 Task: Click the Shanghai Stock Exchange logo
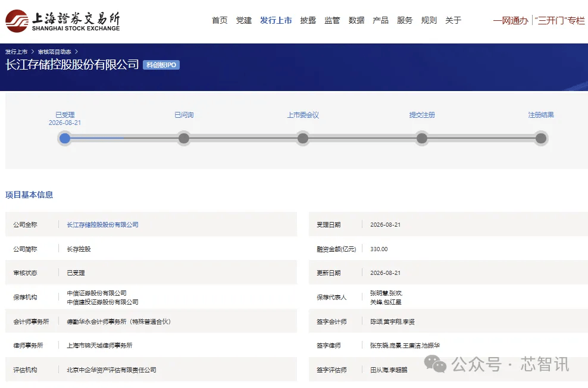(x=62, y=21)
